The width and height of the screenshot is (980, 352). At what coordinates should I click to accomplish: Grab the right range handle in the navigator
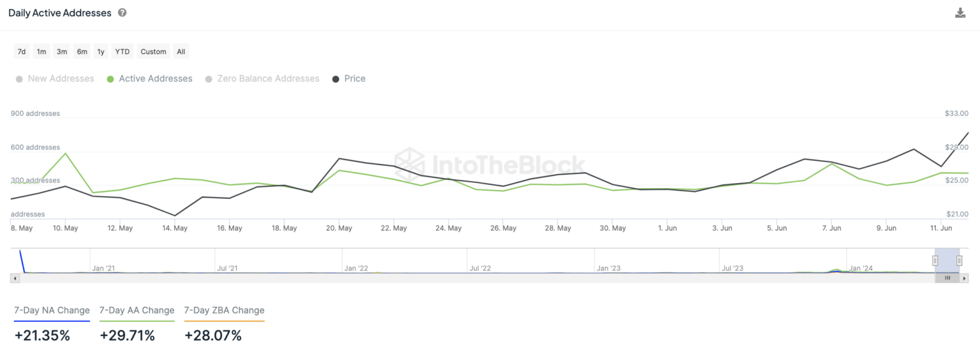[959, 260]
